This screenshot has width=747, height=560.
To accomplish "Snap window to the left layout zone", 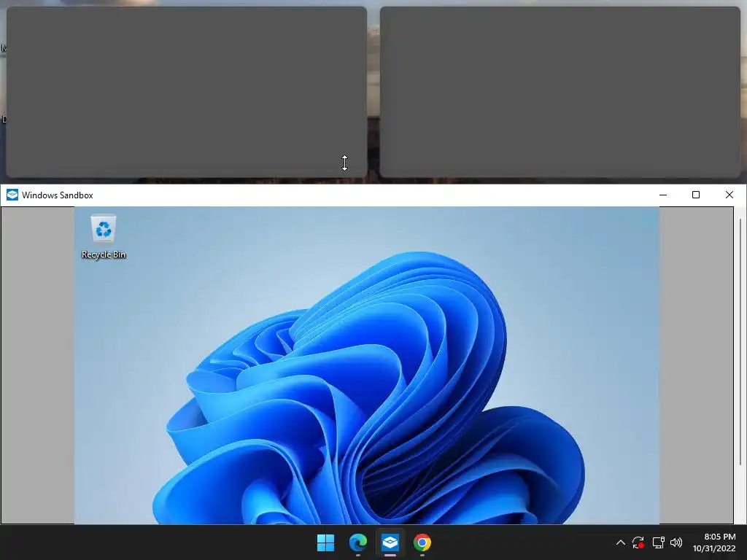I will [187, 92].
